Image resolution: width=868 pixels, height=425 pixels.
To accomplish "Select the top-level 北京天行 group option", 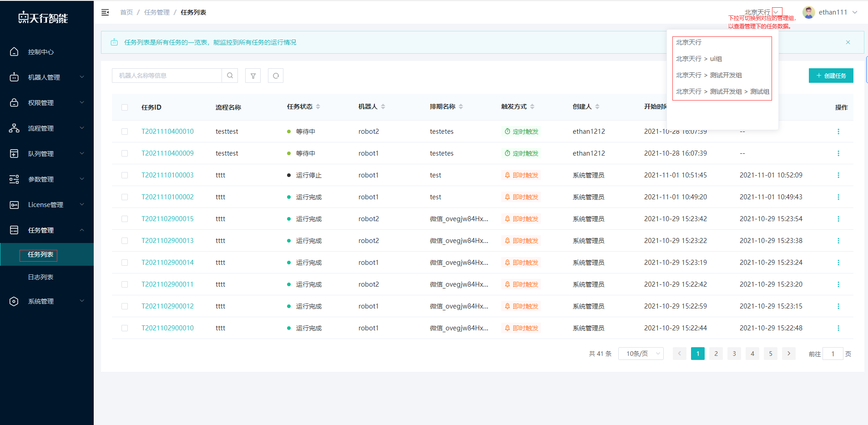I will (x=689, y=42).
